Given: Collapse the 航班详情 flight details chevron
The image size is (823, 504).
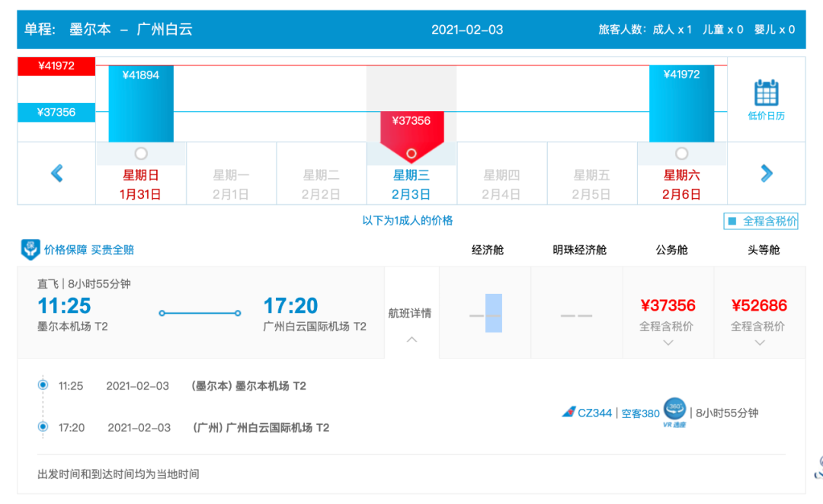Looking at the screenshot, I should [x=412, y=340].
